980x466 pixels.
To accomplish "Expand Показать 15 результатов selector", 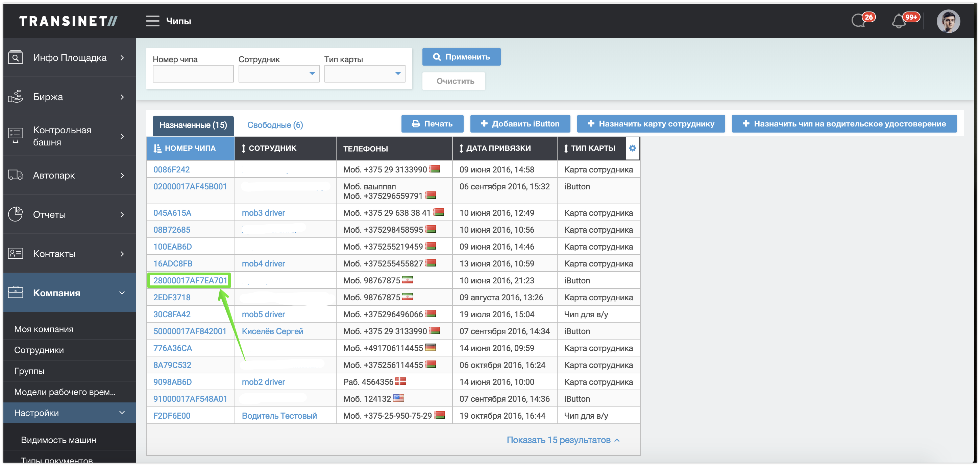I will coord(563,440).
